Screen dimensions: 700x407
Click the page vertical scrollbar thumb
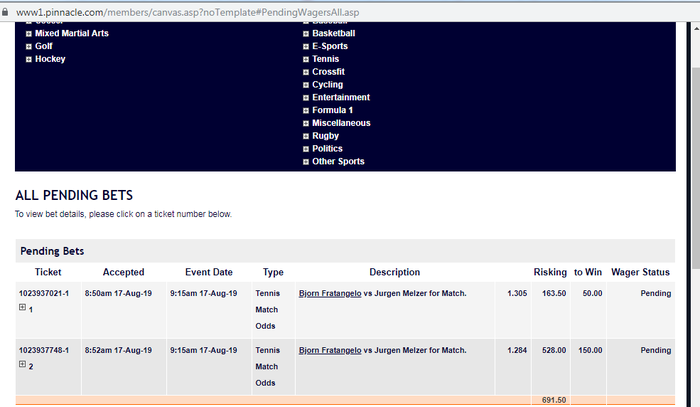696,168
